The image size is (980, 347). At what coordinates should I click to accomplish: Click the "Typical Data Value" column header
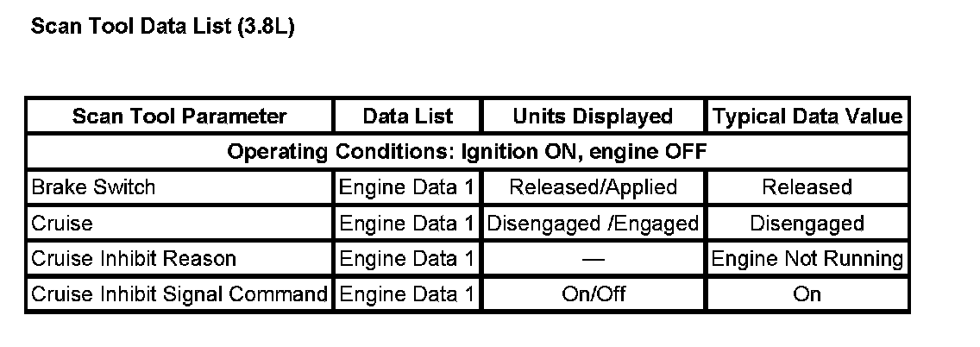coord(807,117)
